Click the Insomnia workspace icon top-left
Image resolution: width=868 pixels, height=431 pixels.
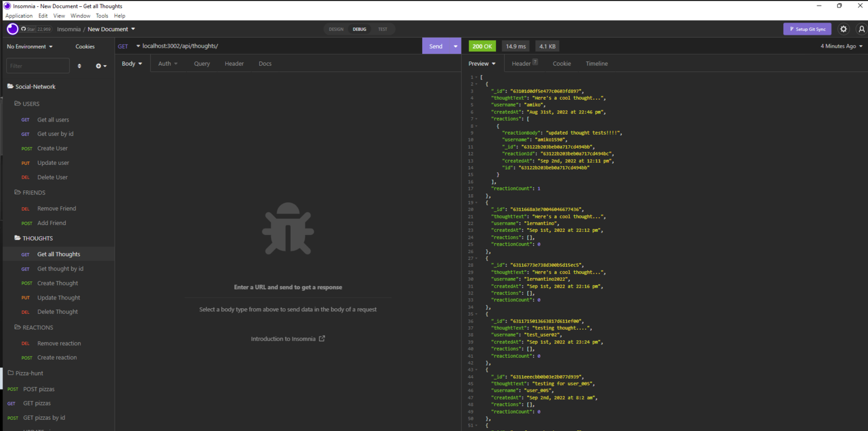tap(12, 29)
